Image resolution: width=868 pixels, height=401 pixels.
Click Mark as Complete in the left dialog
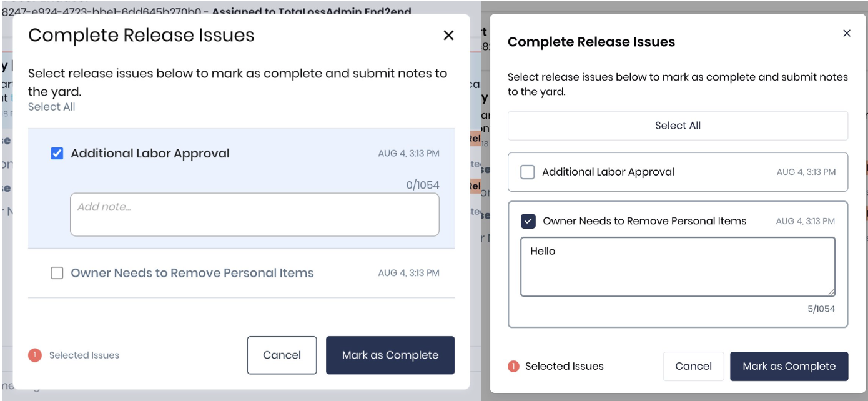390,355
